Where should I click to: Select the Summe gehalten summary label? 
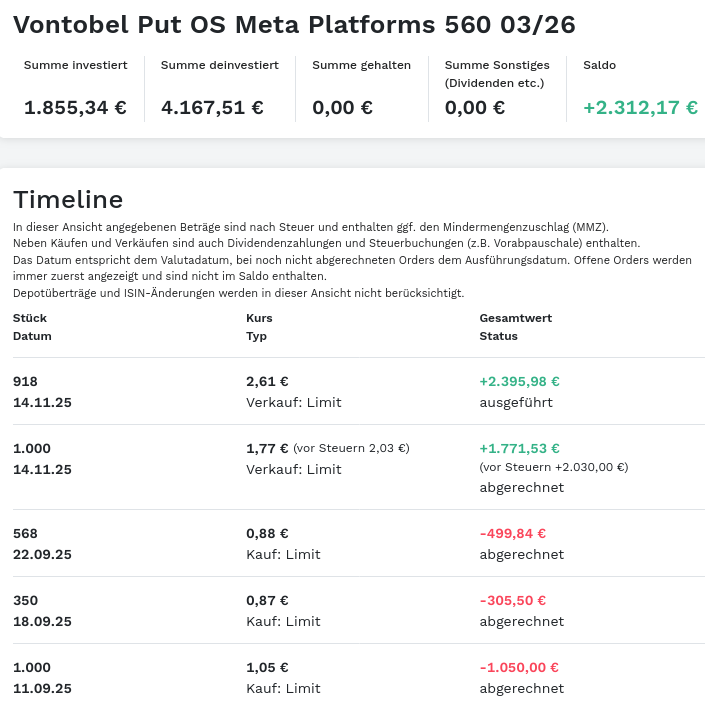pyautogui.click(x=361, y=65)
